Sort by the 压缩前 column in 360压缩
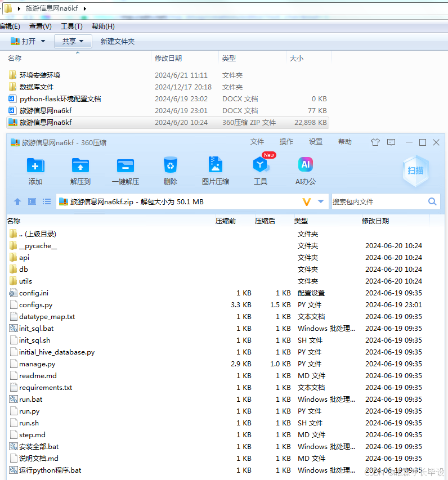Image resolution: width=448 pixels, height=480 pixels. pos(226,221)
